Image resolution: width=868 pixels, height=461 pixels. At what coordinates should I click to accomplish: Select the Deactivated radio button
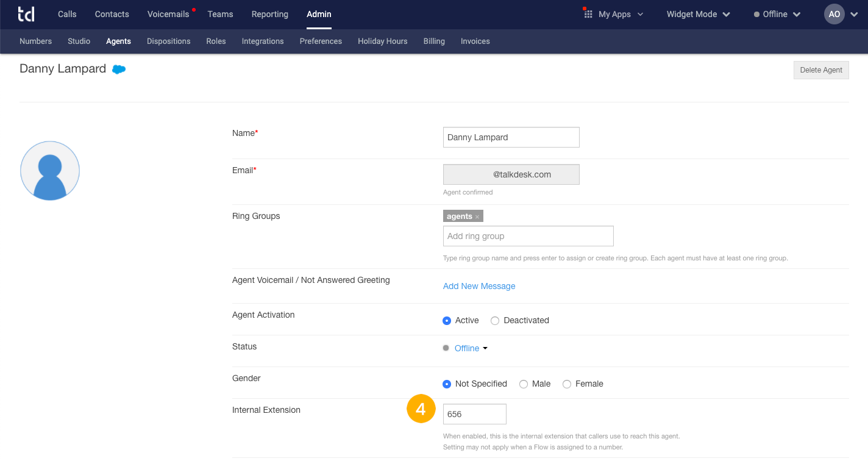[495, 321]
